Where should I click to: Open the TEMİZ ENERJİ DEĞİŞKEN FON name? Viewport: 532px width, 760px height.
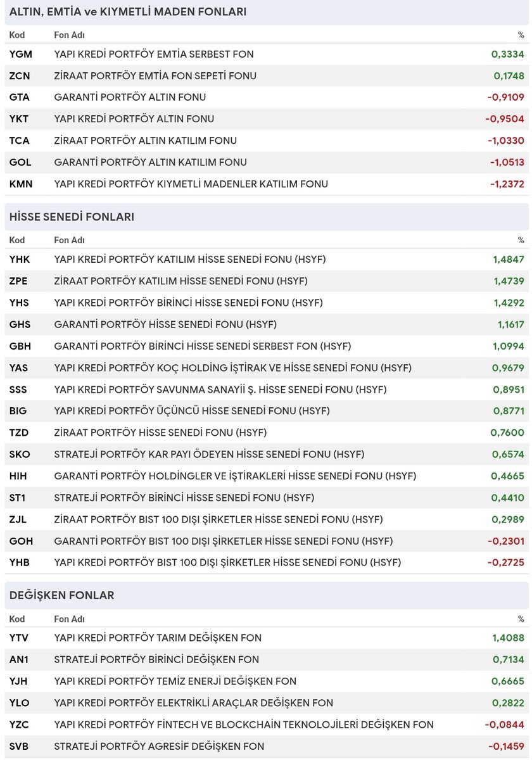175,681
